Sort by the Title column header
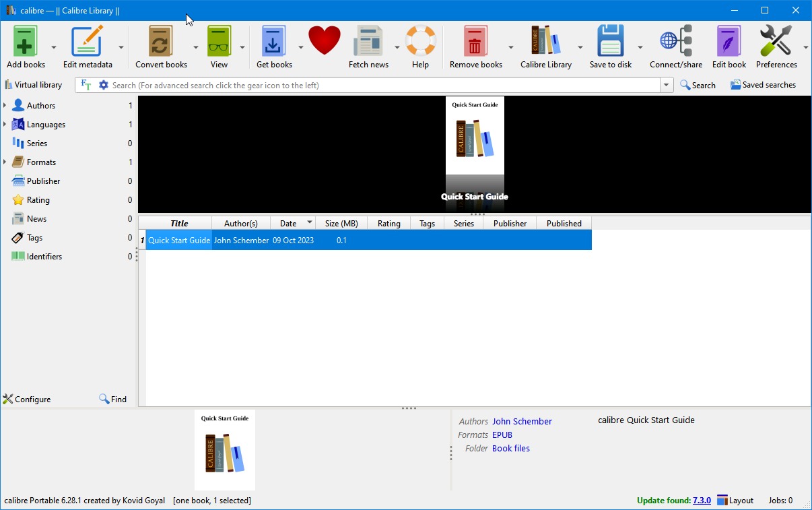This screenshot has width=812, height=510. (x=179, y=223)
